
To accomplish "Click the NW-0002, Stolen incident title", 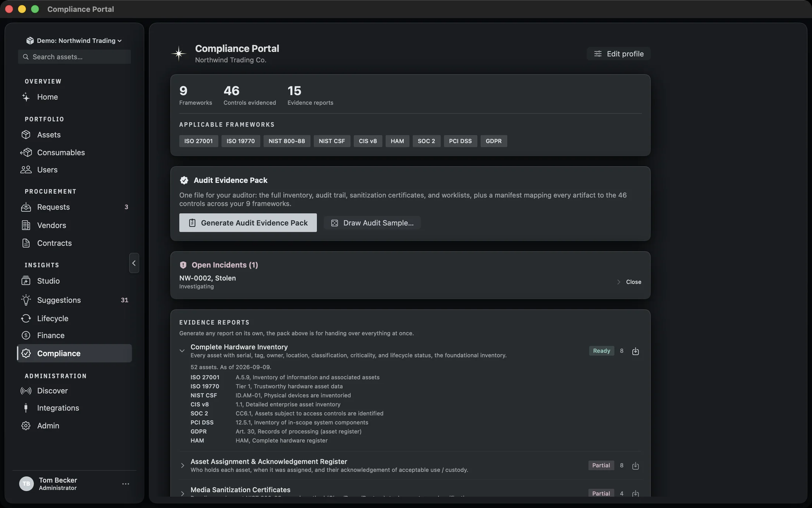I will (207, 278).
